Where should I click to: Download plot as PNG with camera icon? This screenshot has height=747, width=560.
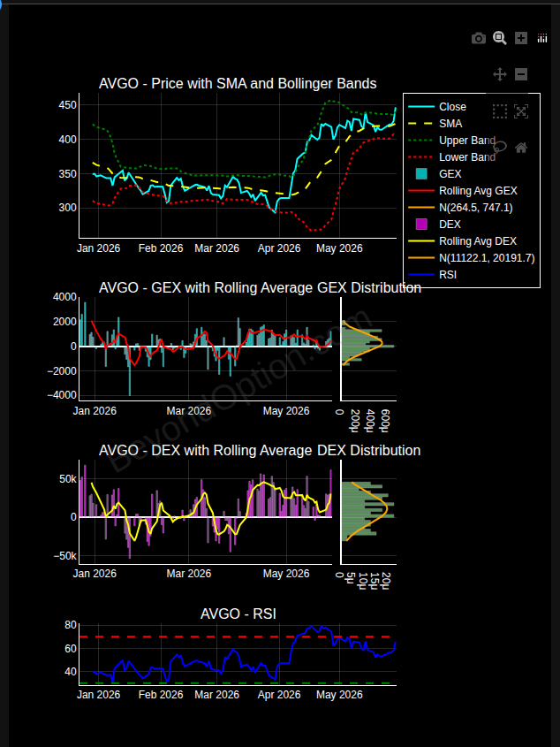(x=479, y=39)
